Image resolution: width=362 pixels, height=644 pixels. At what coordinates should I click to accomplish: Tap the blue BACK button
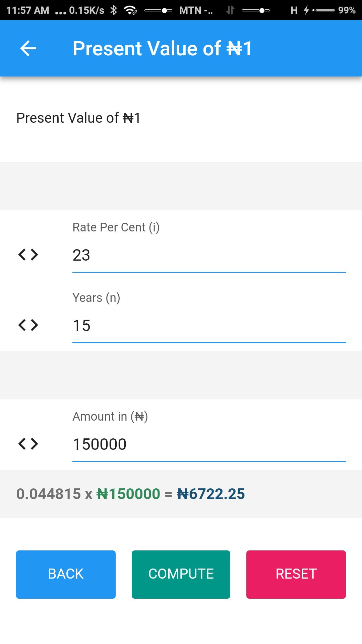pos(66,574)
